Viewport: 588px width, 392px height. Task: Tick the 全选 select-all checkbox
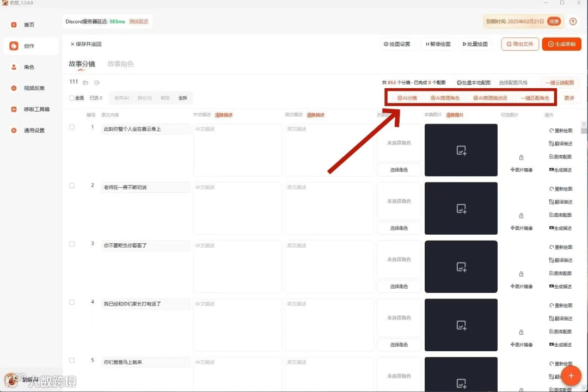tap(72, 98)
